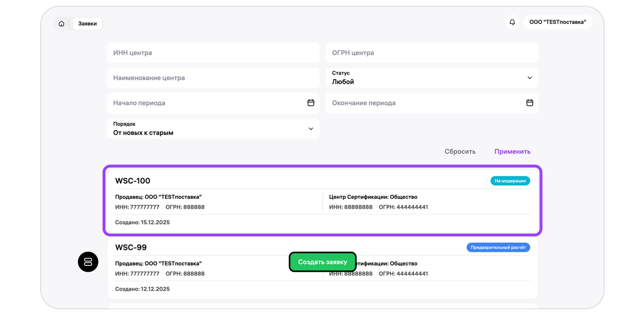Screen dimensions: 644x315
Task: Expand the Статус dropdown chevron
Action: click(529, 78)
